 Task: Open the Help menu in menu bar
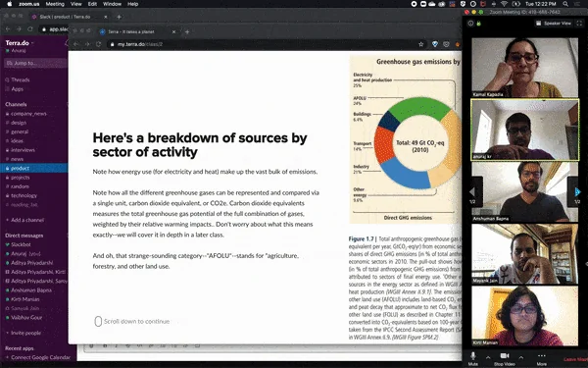point(132,4)
